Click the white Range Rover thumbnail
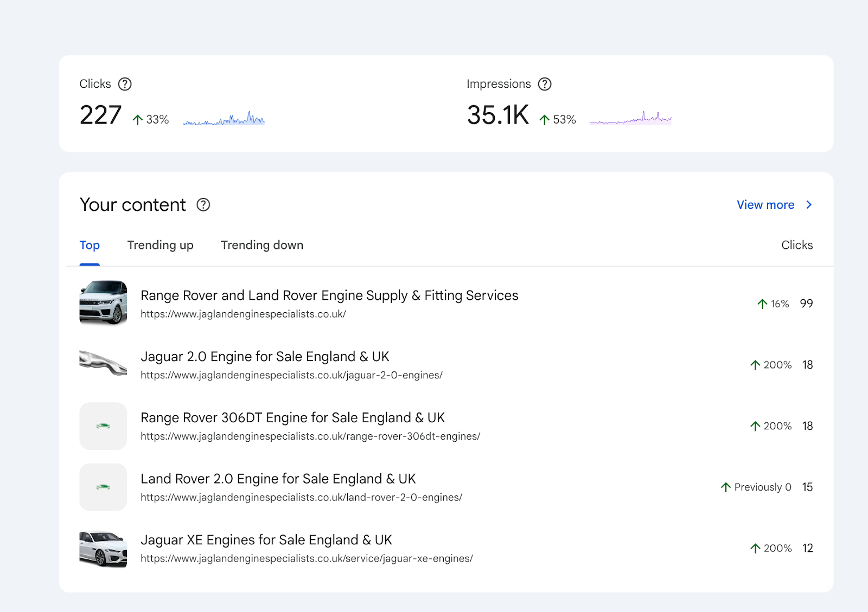The image size is (868, 612). point(103,304)
